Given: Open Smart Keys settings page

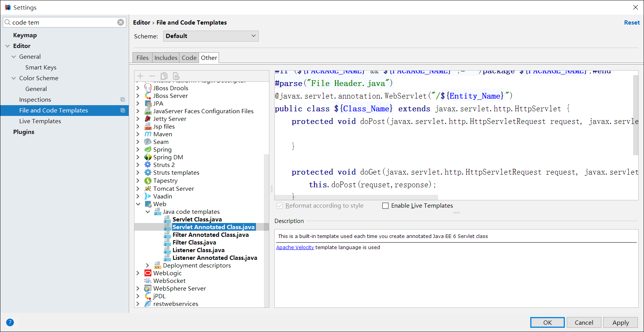Looking at the screenshot, I should click(41, 67).
